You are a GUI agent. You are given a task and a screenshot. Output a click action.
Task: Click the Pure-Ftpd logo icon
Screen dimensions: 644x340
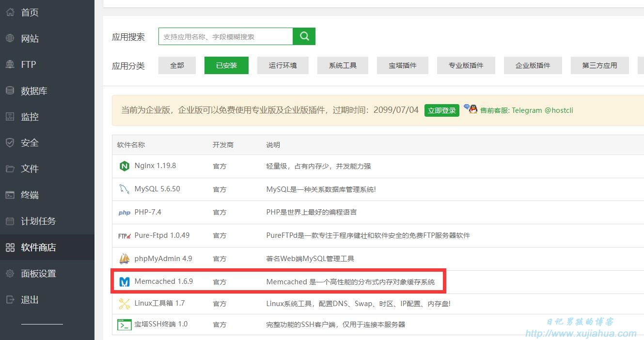click(125, 236)
